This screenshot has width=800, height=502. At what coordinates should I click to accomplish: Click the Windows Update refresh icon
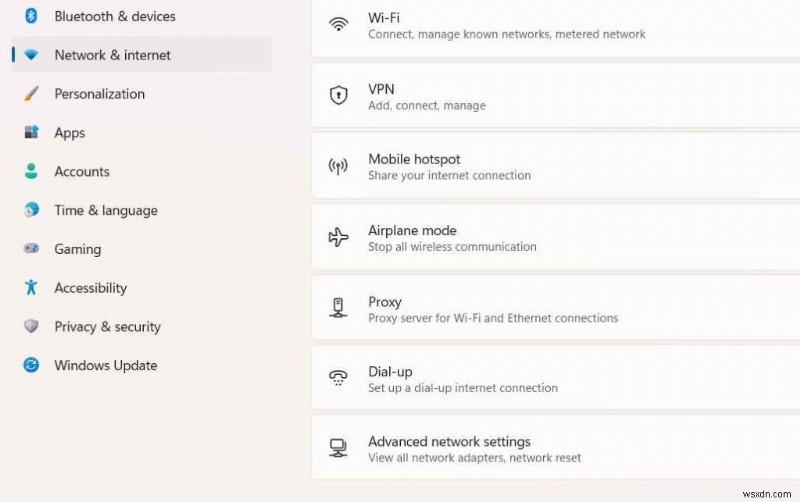31,366
